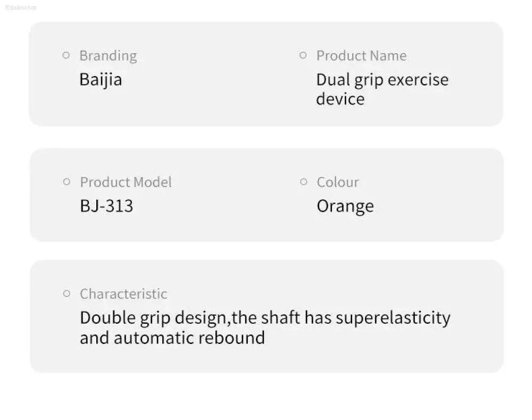
Task: Click the word 'device' in Product Name
Action: 340,99
